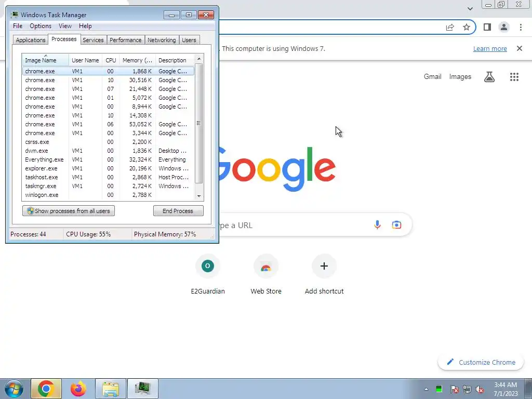The width and height of the screenshot is (532, 399).
Task: Open Chrome side panel icon
Action: (487, 27)
